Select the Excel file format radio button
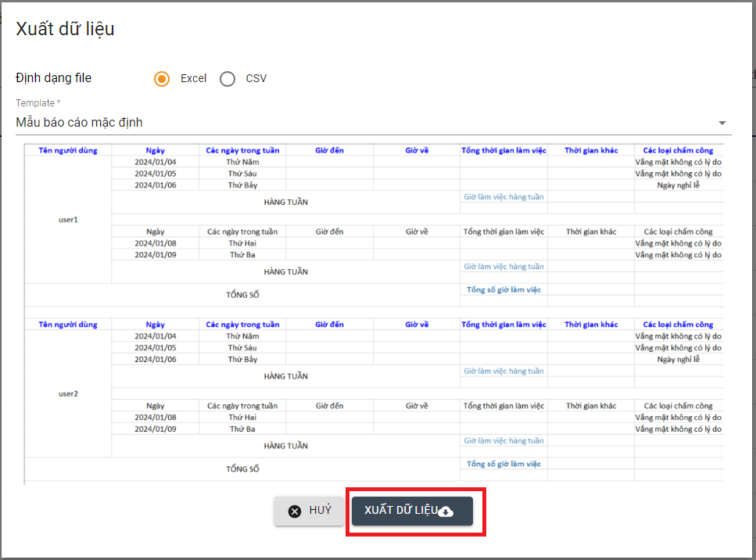 [x=162, y=79]
